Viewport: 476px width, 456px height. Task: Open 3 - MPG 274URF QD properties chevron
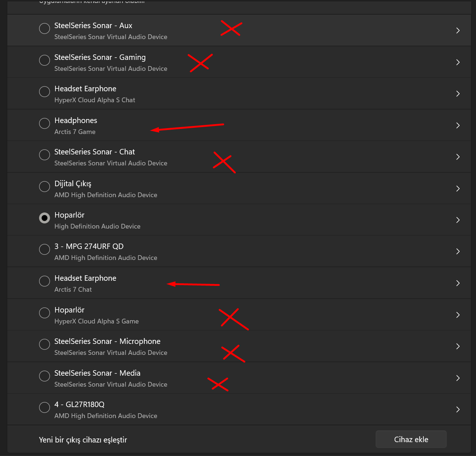point(458,252)
